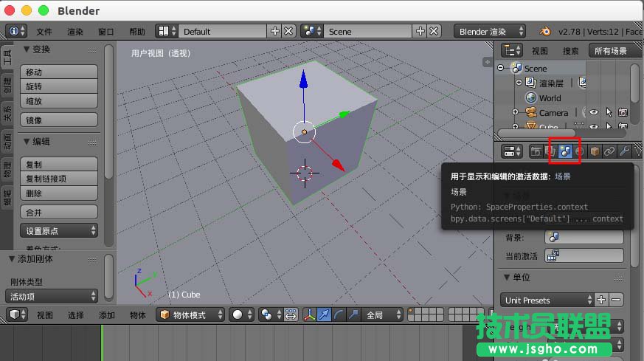Click the 缩放 button
The height and width of the screenshot is (361, 644).
coord(59,100)
